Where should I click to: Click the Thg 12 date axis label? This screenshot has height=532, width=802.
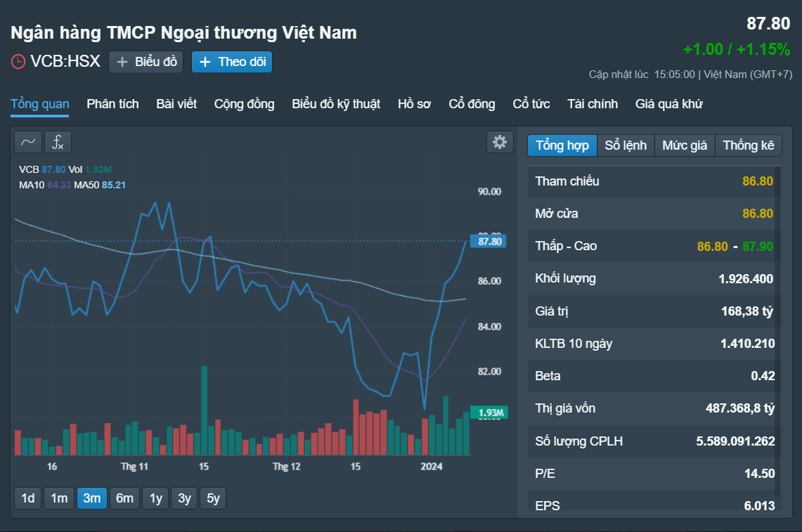tap(287, 467)
